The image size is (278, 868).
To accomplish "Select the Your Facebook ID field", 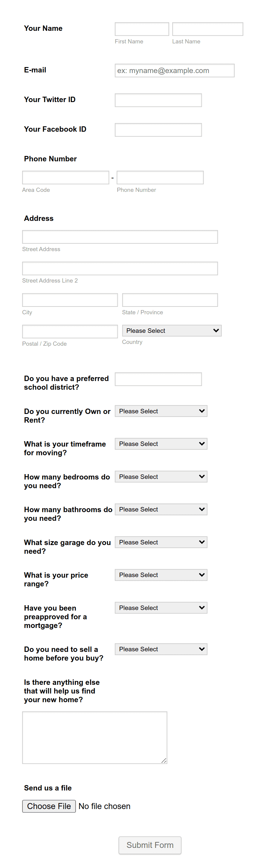I will pyautogui.click(x=158, y=130).
